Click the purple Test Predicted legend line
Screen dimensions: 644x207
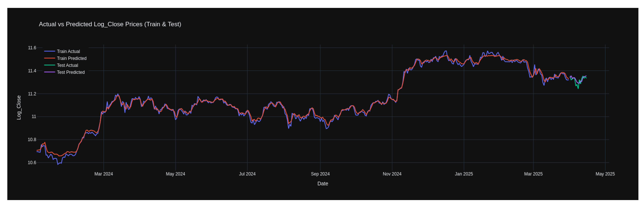click(x=50, y=72)
